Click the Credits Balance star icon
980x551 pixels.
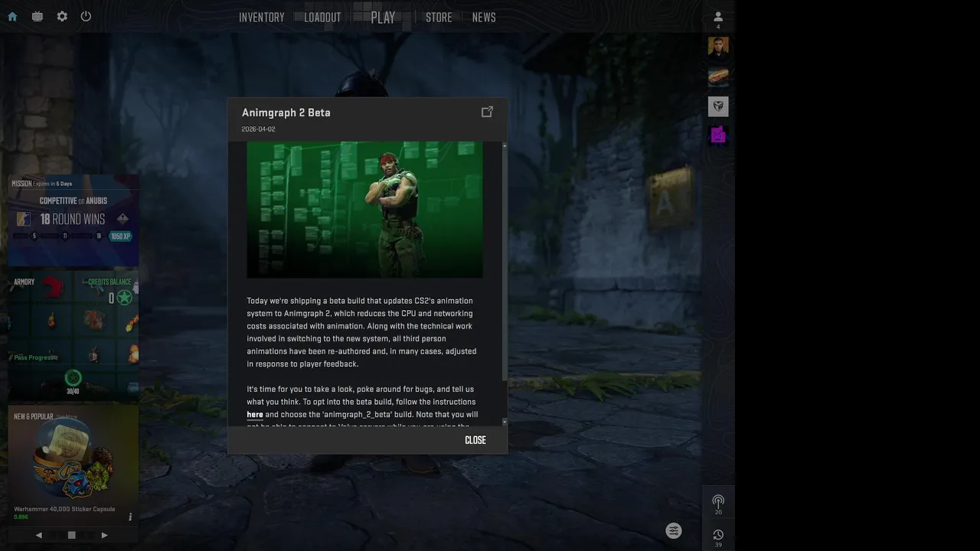click(124, 298)
